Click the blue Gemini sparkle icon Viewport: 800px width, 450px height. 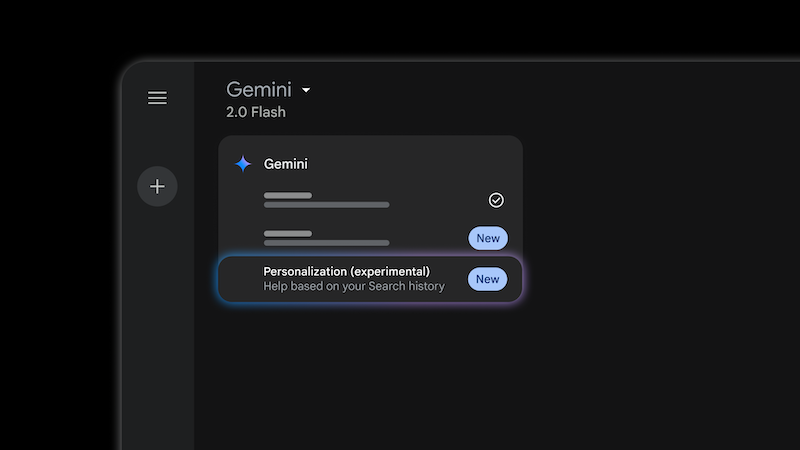coord(243,164)
